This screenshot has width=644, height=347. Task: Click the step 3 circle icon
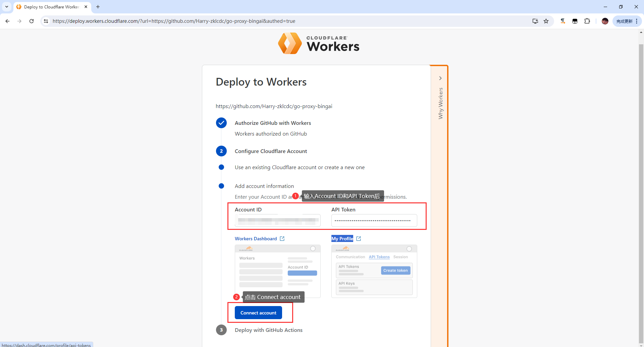click(x=221, y=330)
